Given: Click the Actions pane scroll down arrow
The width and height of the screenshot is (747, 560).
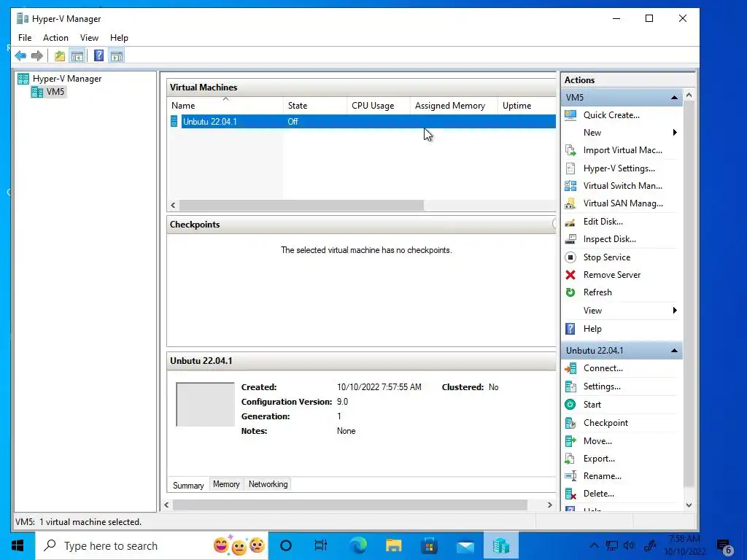Looking at the screenshot, I should coord(689,505).
